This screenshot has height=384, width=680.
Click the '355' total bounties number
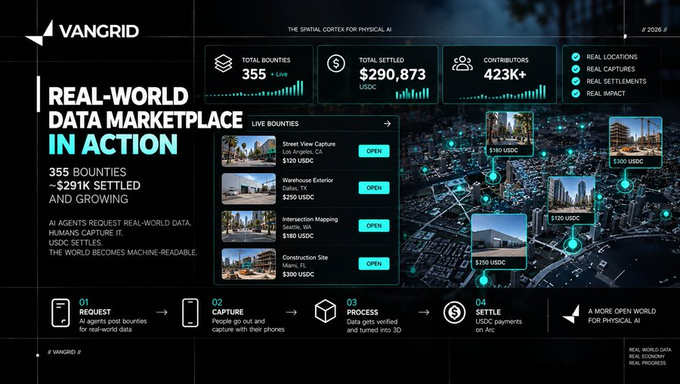pos(254,74)
